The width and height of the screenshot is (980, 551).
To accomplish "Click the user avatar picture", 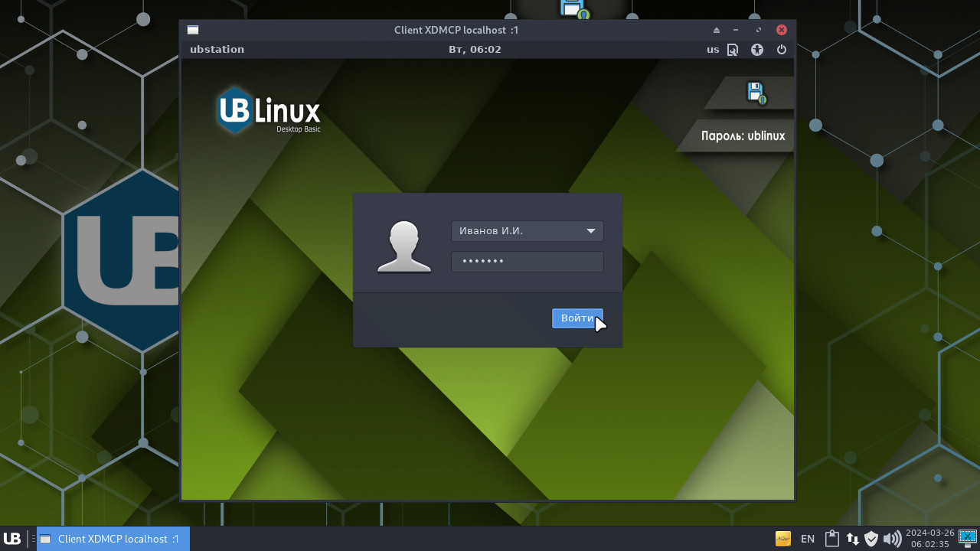I will click(404, 246).
